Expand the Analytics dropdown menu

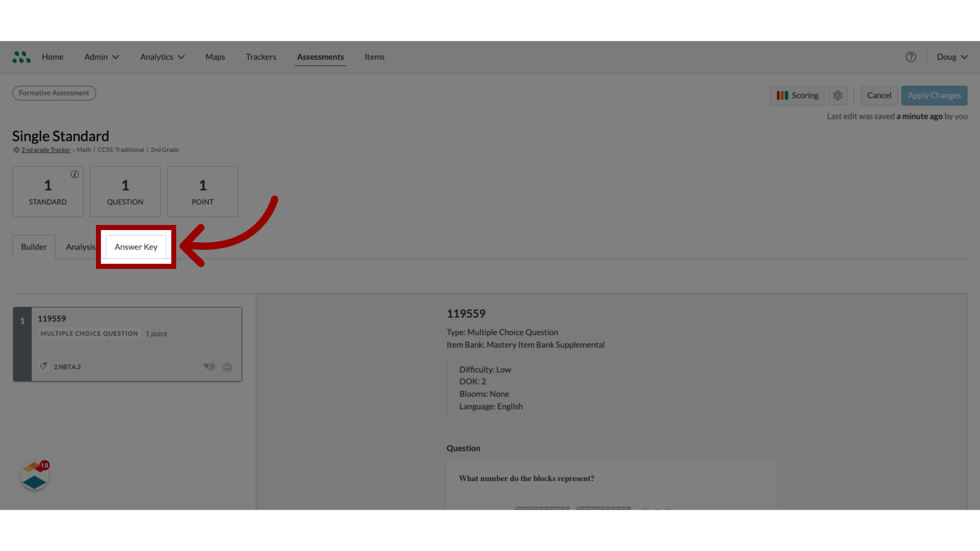click(161, 57)
